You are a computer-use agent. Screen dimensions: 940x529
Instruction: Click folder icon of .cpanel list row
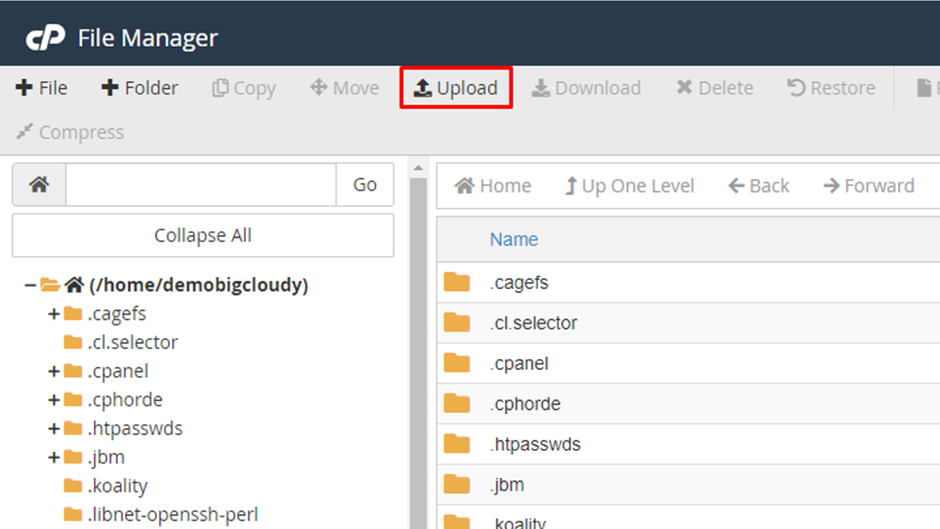point(457,363)
